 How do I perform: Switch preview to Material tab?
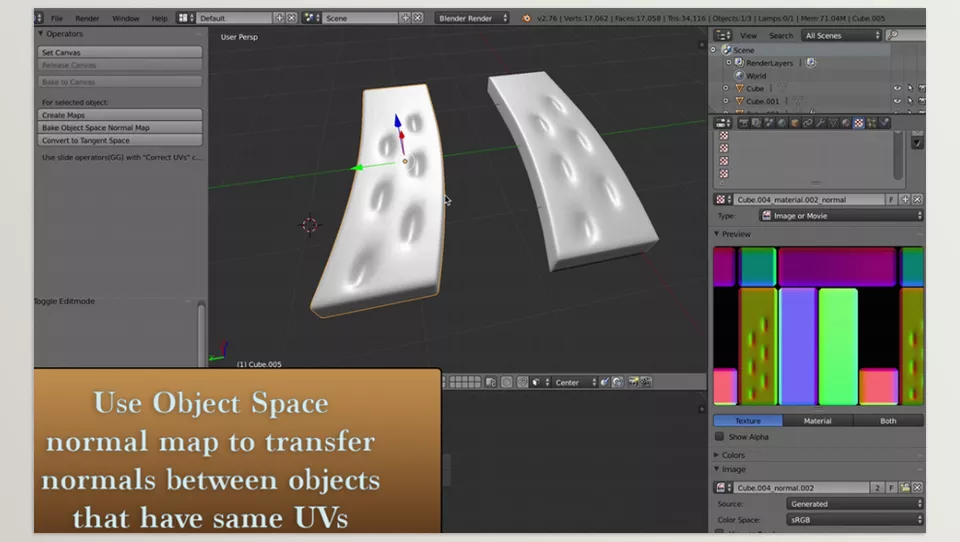point(817,421)
